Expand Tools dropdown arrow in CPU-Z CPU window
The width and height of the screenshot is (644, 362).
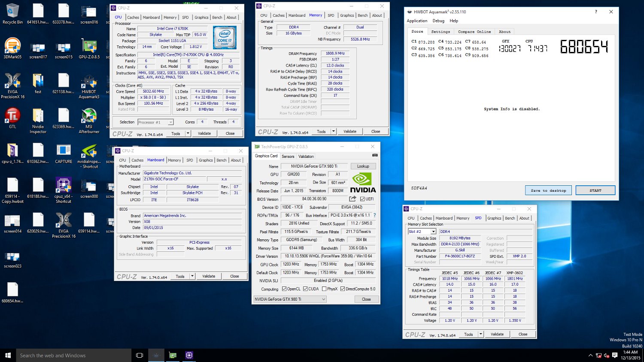[188, 133]
